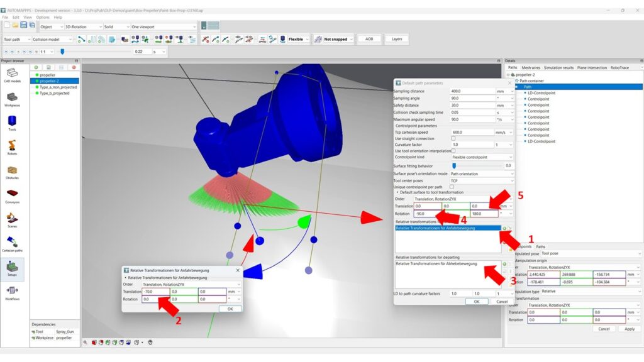Click the New file toolbar icon
644x362 pixels.
pyautogui.click(x=7, y=25)
